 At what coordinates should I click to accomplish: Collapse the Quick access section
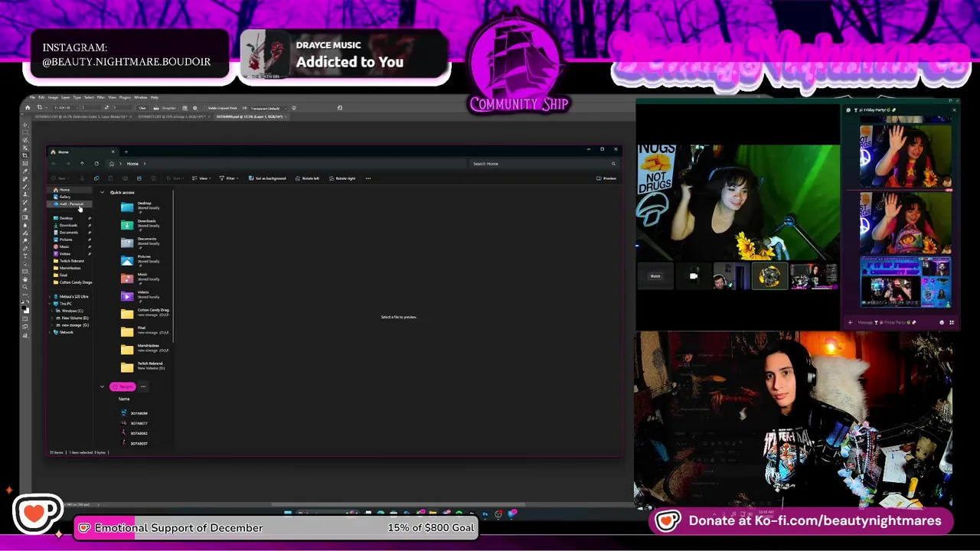[x=102, y=192]
